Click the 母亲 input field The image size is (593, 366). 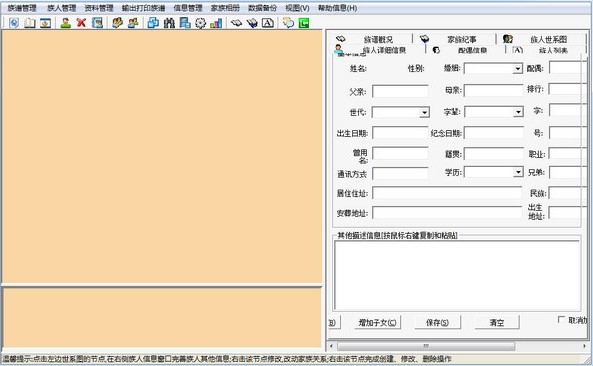[494, 90]
